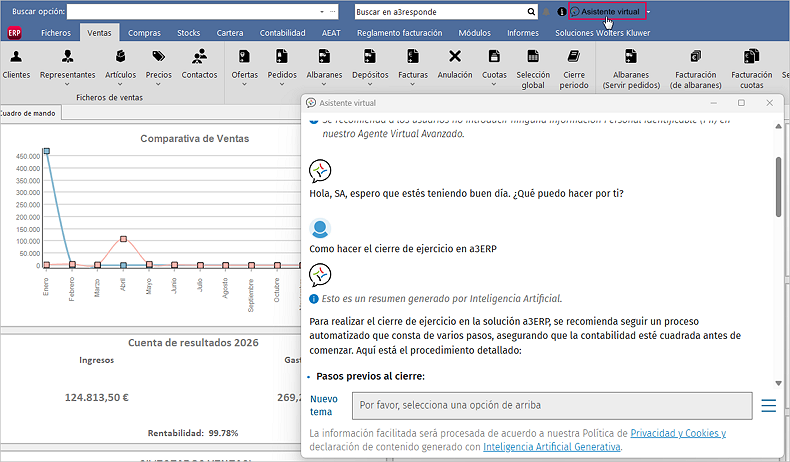790x462 pixels.
Task: Open the Cuotas icon
Action: click(494, 56)
